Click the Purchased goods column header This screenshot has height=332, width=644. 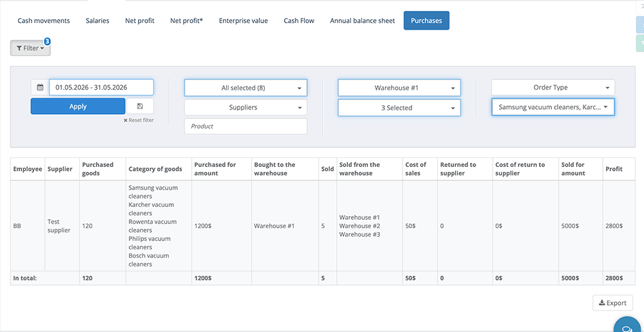[102, 169]
